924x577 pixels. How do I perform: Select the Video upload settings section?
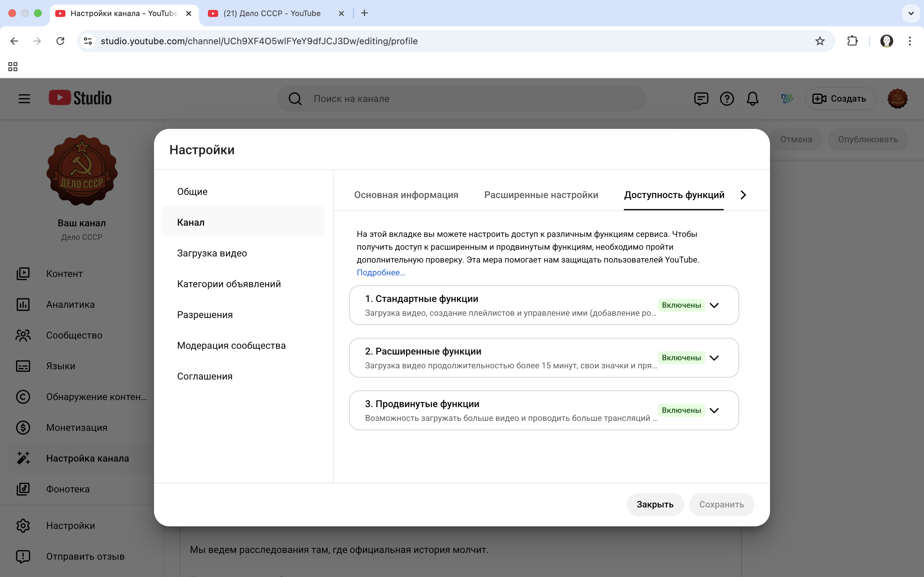[x=212, y=253]
